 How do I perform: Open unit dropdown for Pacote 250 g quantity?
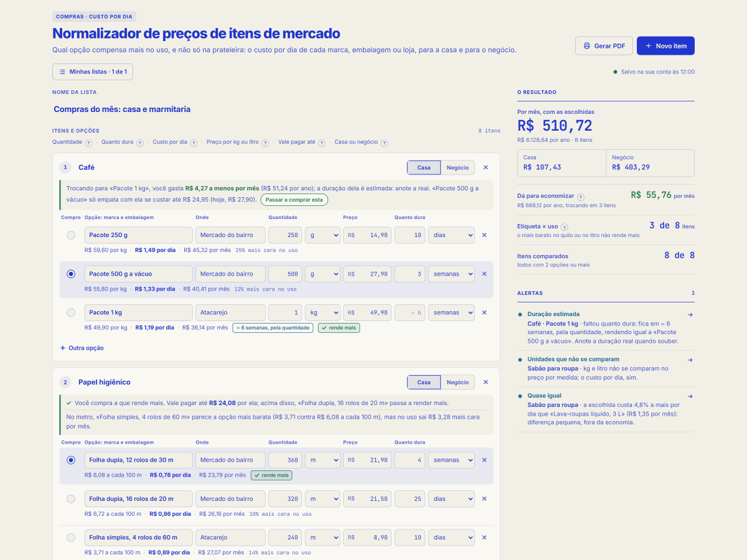coord(322,235)
